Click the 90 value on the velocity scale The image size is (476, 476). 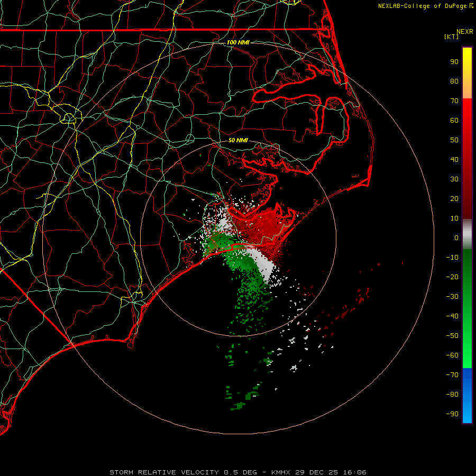pos(454,62)
